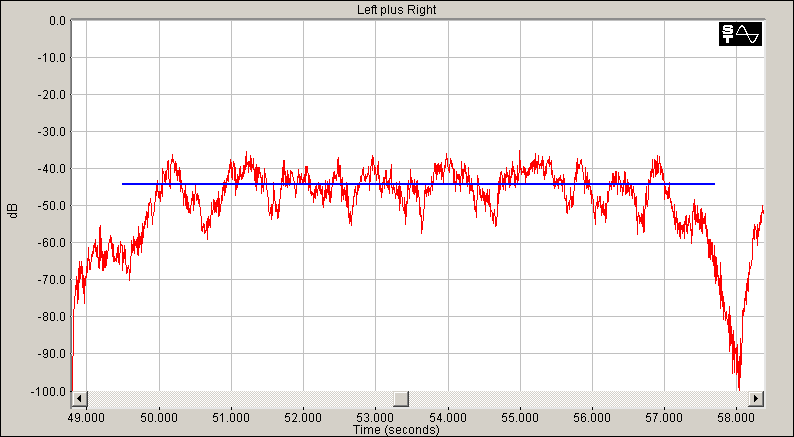Click the right end of the blue average line
The height and width of the screenshot is (437, 794).
point(713,184)
